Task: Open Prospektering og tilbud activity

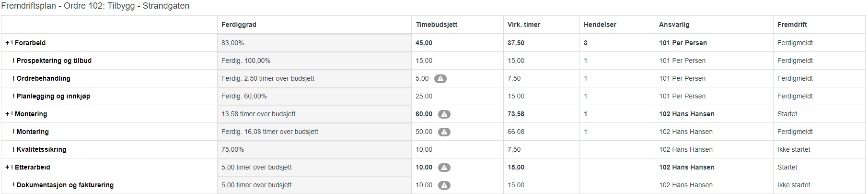Action: [54, 61]
